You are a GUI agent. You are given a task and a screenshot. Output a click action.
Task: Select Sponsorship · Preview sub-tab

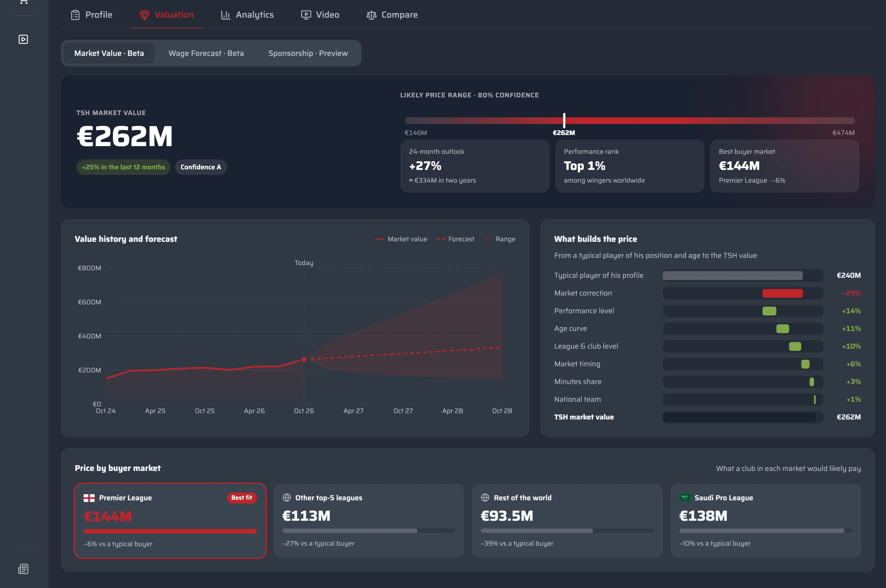coord(308,53)
